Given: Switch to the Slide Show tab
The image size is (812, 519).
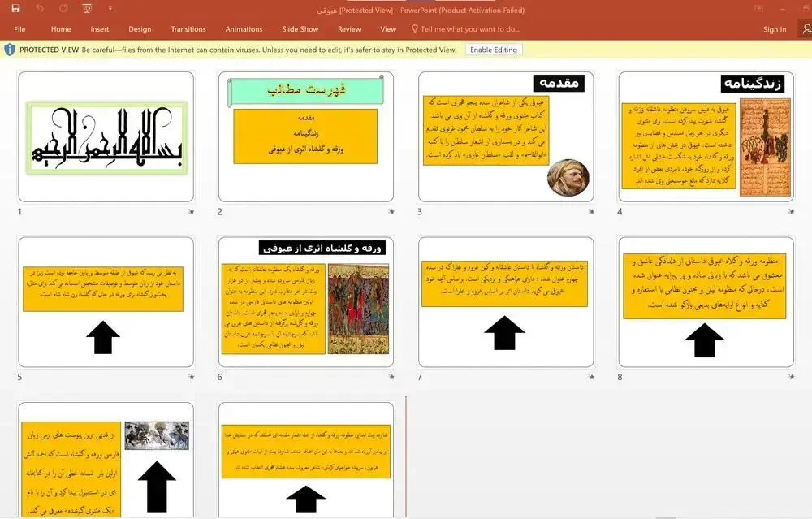Looking at the screenshot, I should click(300, 29).
